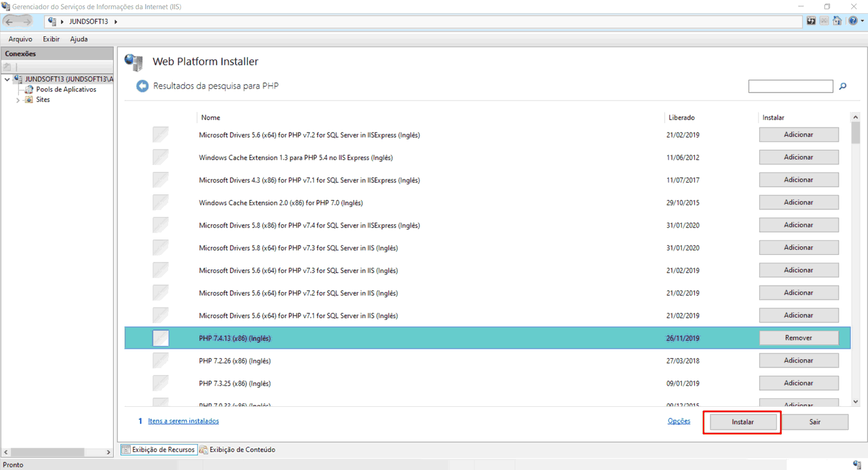This screenshot has height=470, width=868.
Task: Click the Home icon in top toolbar
Action: (x=837, y=21)
